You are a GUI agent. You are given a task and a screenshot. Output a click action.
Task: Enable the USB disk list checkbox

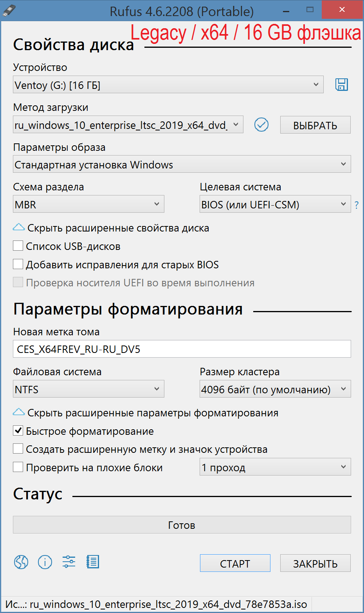18,246
